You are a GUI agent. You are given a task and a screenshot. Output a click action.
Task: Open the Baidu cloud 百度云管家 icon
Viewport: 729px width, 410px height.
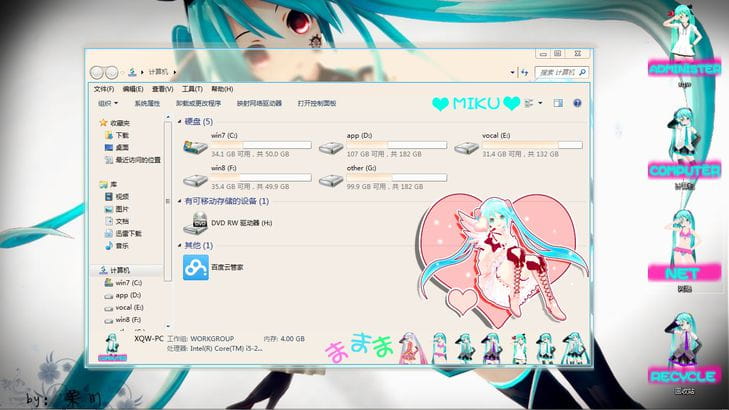pyautogui.click(x=196, y=267)
